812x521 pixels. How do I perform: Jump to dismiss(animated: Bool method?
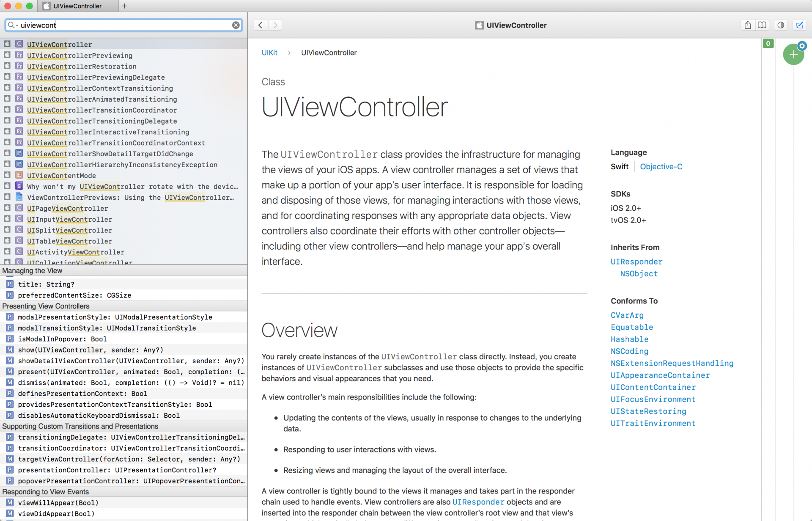click(123, 383)
